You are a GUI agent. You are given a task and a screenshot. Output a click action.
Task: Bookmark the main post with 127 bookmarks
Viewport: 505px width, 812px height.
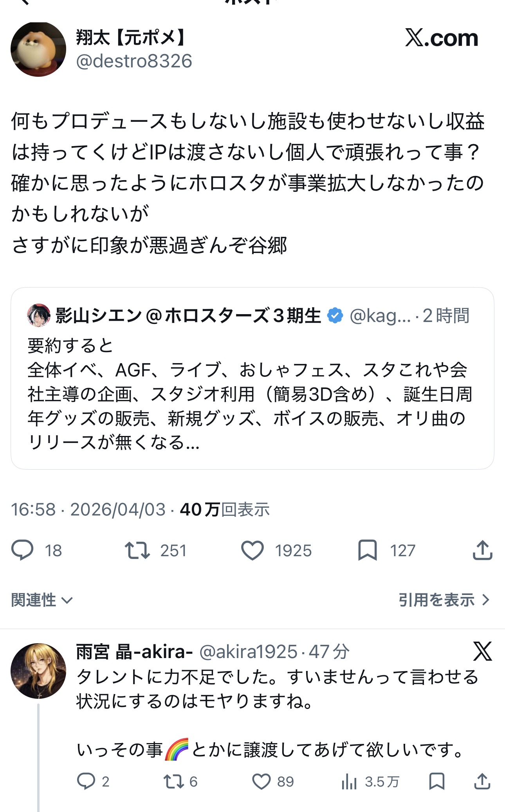pos(367,550)
